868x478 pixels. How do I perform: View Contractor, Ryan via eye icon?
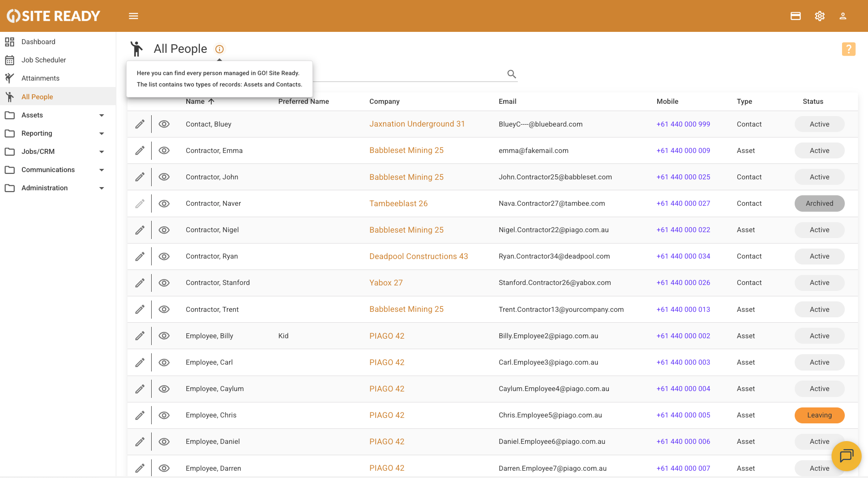164,256
